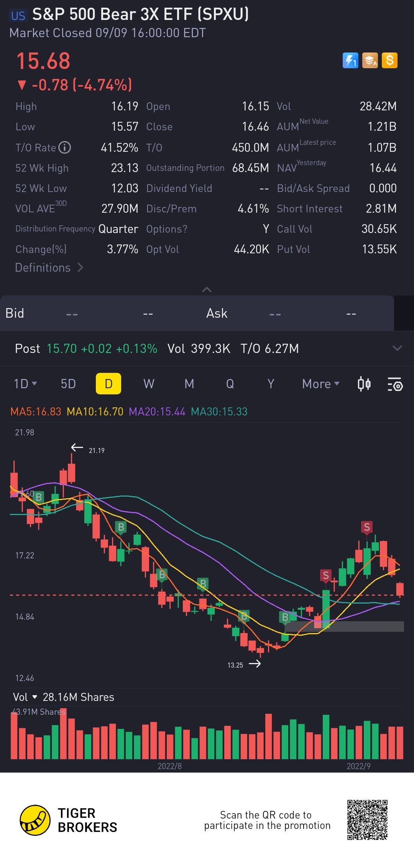Tap the Tiger Brokers logo

[x=68, y=820]
